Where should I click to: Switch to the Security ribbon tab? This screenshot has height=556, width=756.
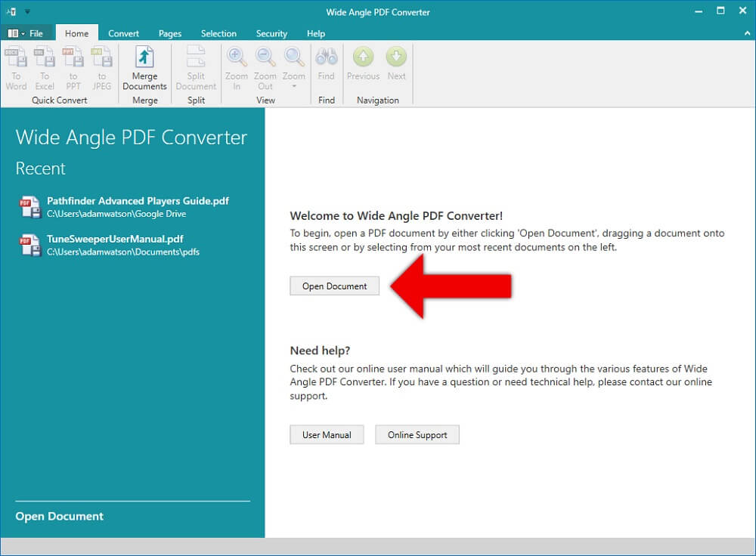coord(271,33)
